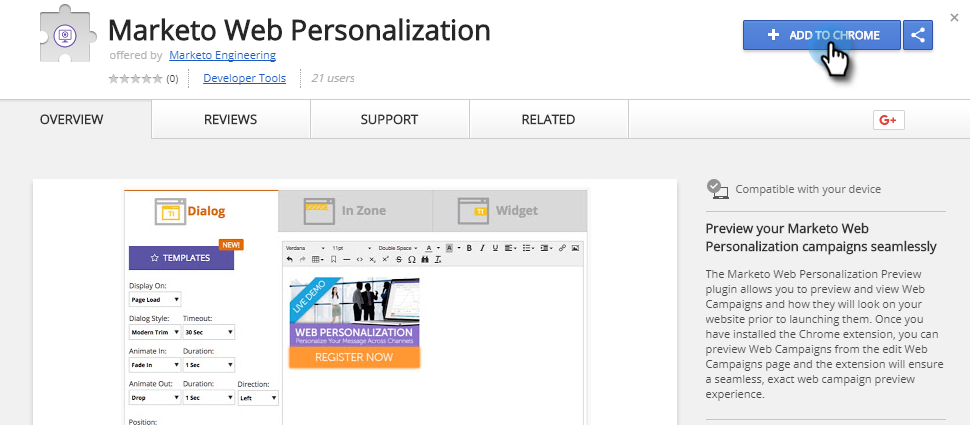Image resolution: width=970 pixels, height=425 pixels.
Task: Open the Duration dropdown next to Fade In
Action: (x=208, y=365)
